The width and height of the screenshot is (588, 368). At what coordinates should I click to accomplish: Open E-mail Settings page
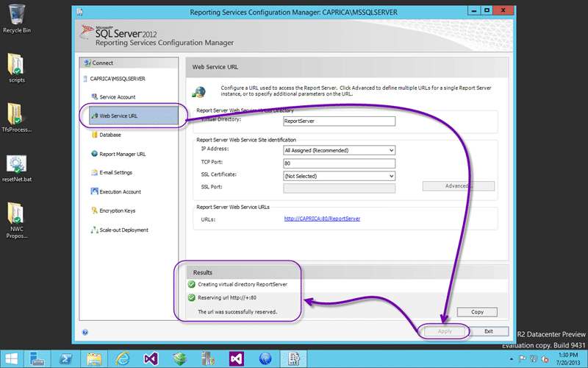(115, 173)
